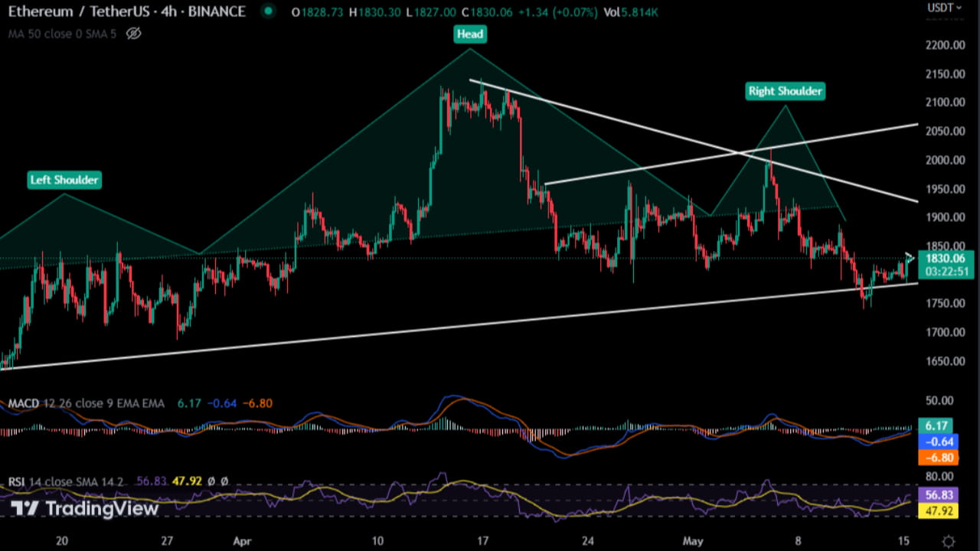
Task: Click the BINANCE exchange label
Action: coord(217,11)
